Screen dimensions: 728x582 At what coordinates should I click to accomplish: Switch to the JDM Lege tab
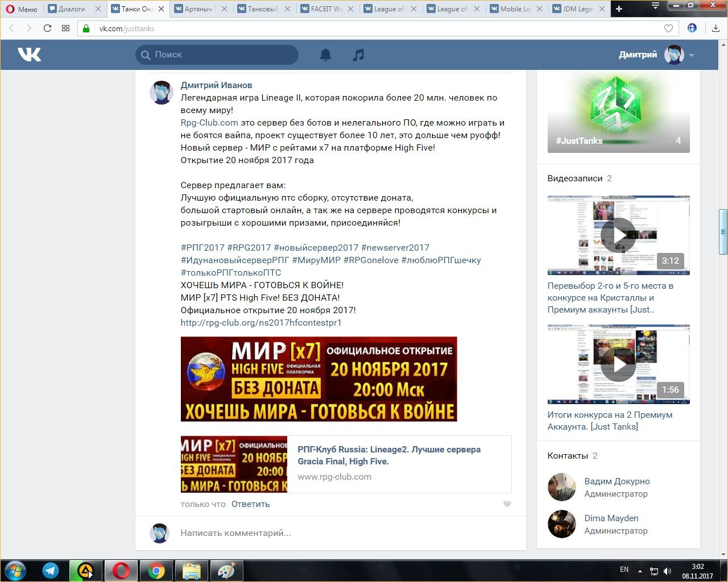[574, 9]
